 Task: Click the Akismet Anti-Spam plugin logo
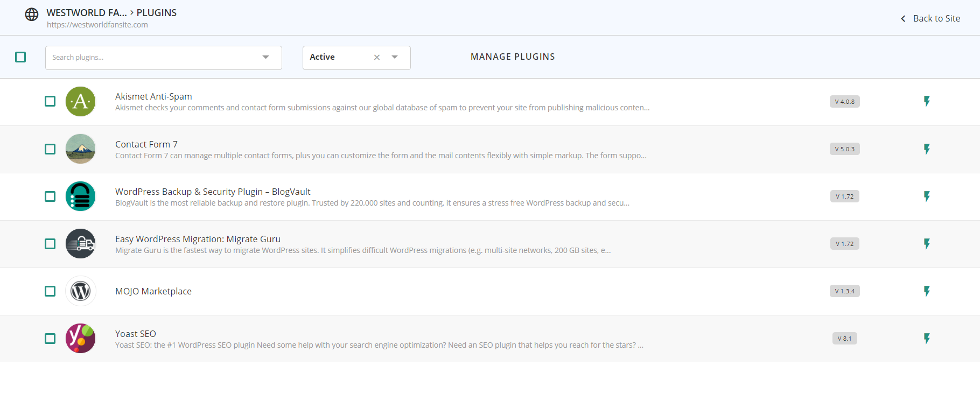(80, 101)
